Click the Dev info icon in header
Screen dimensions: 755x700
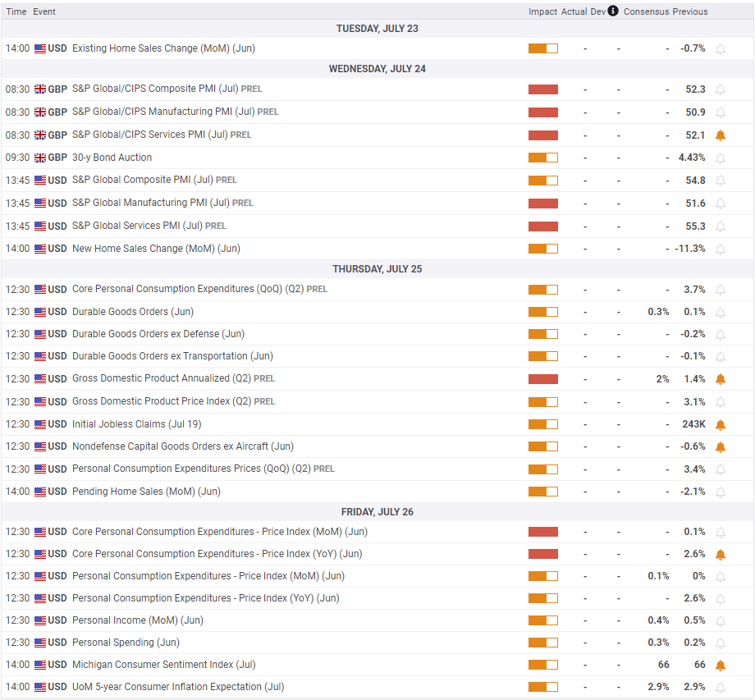612,11
